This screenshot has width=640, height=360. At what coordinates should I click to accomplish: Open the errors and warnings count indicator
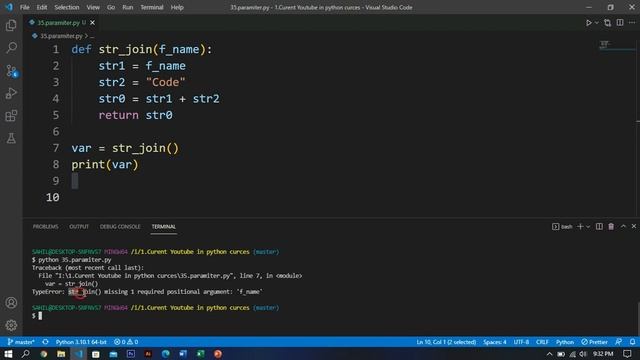coord(126,342)
